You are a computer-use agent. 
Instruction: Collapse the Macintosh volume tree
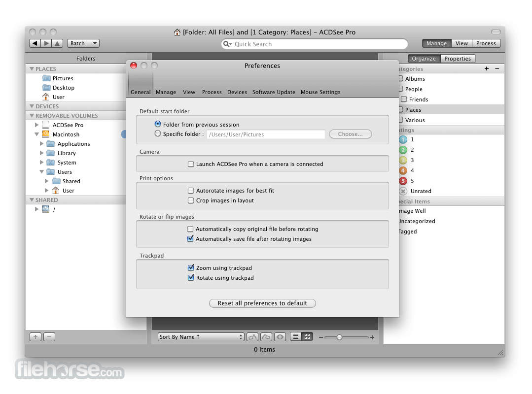[36, 134]
